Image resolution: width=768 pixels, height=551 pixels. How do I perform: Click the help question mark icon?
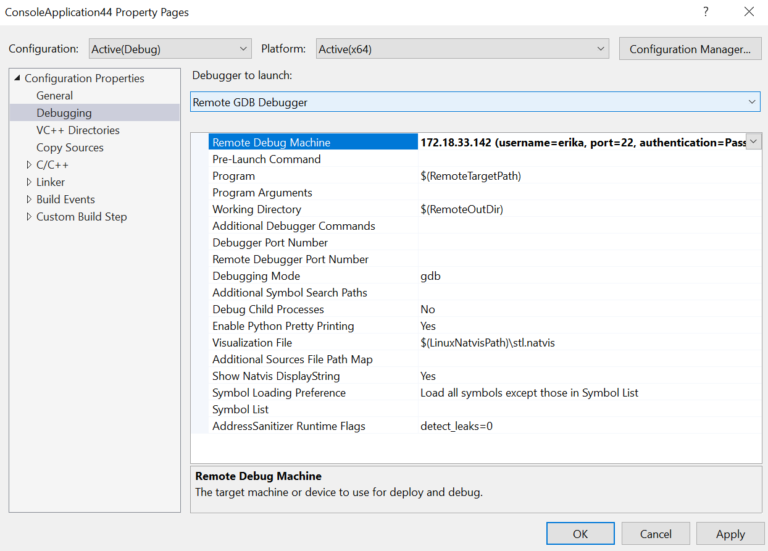point(708,12)
